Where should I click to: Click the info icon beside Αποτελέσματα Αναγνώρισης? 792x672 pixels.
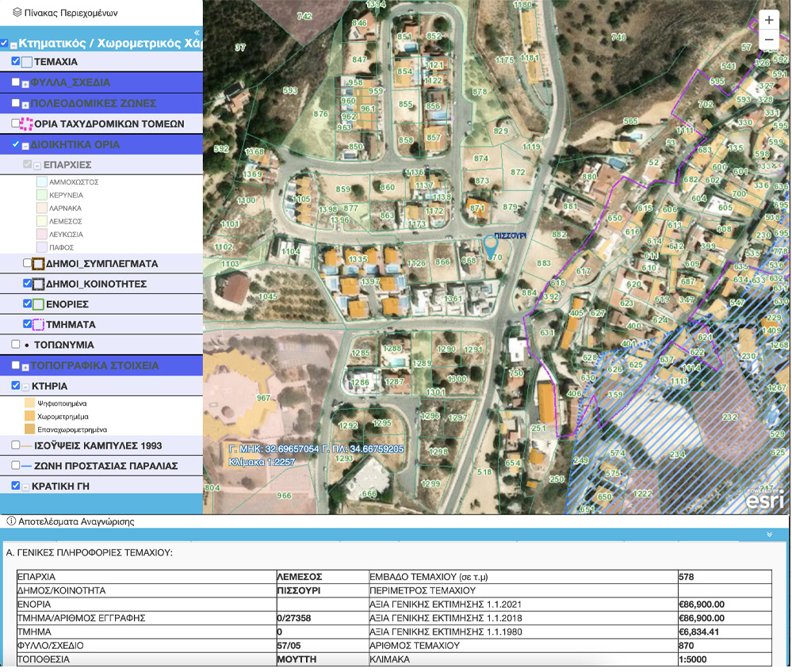click(x=10, y=521)
